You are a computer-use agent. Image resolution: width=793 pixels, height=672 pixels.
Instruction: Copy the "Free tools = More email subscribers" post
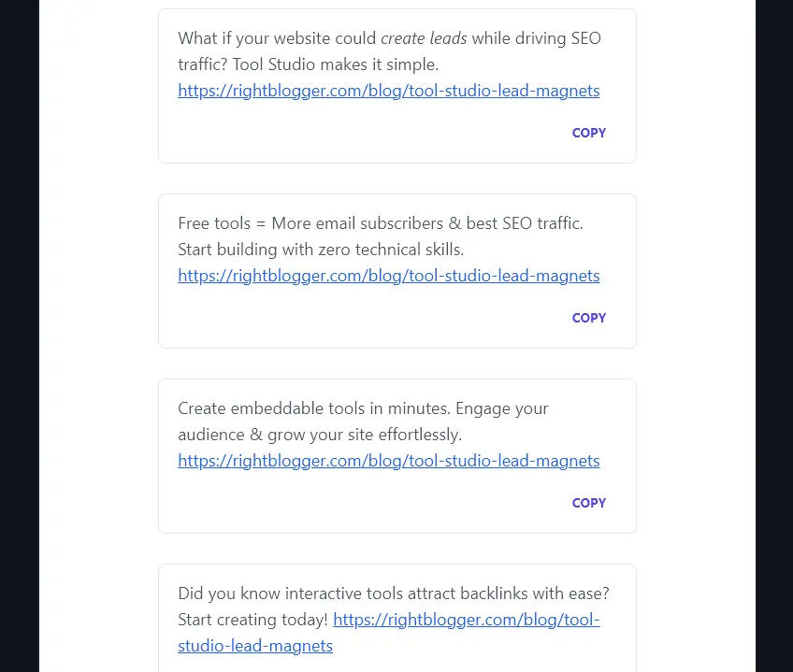click(x=588, y=318)
